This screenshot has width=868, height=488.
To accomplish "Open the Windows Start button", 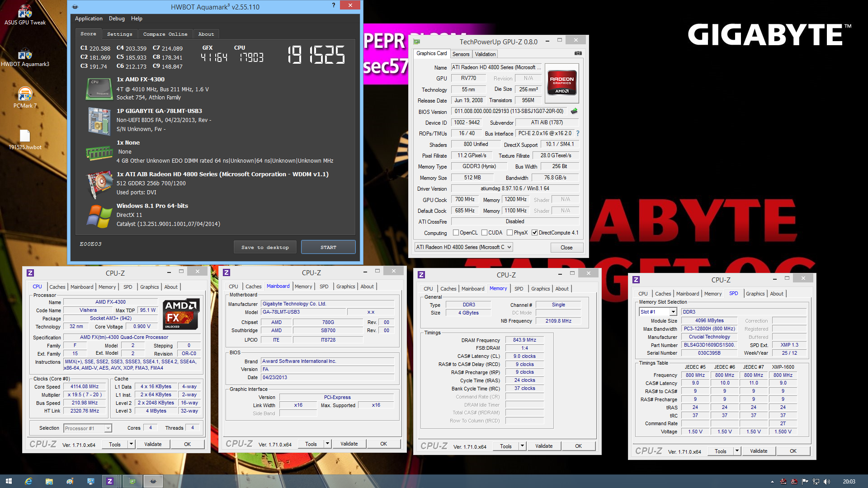I will click(9, 481).
